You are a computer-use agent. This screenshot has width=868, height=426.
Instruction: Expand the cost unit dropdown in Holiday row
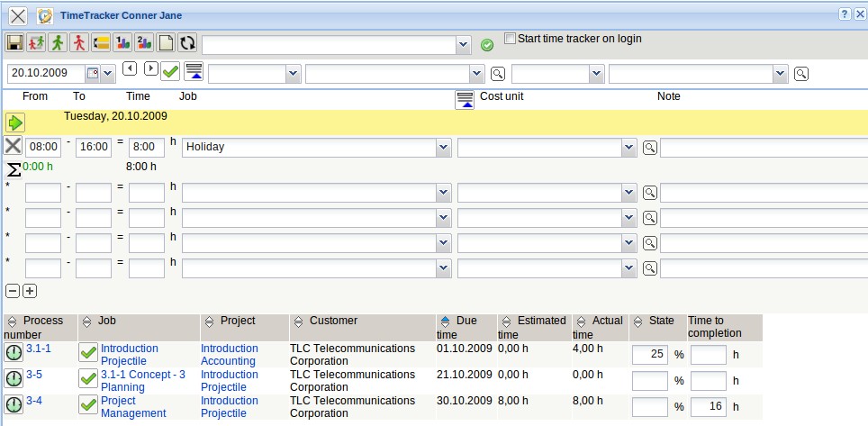pos(628,147)
